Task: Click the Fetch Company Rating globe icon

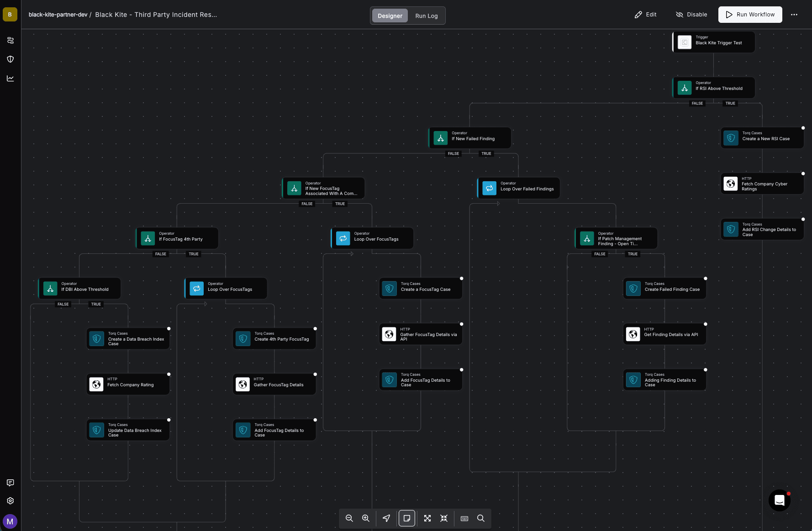Action: pos(96,384)
